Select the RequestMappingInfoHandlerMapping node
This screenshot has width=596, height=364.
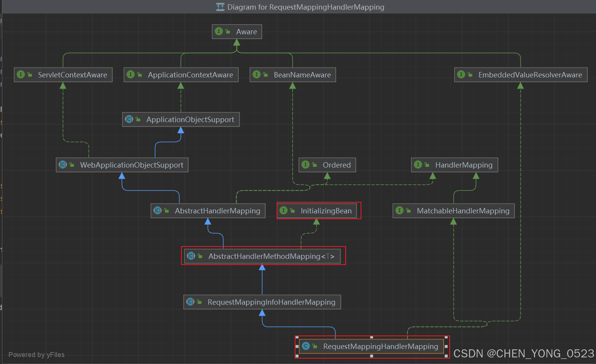click(x=262, y=302)
